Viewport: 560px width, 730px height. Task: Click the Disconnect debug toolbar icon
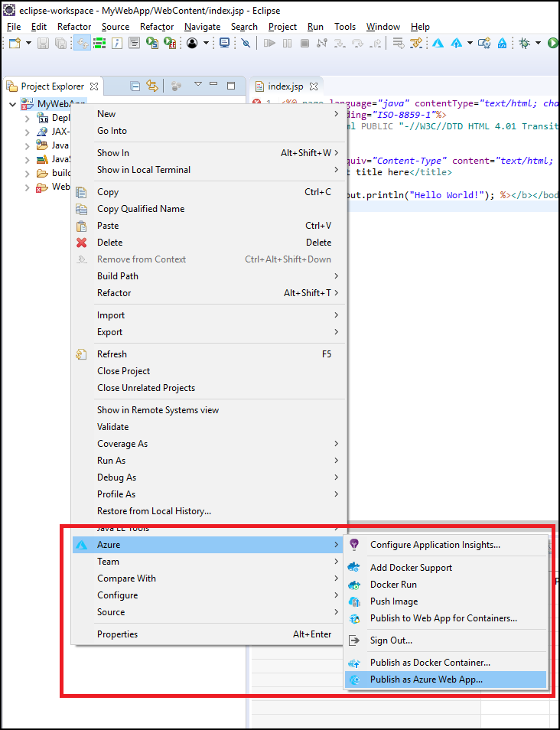(x=321, y=44)
